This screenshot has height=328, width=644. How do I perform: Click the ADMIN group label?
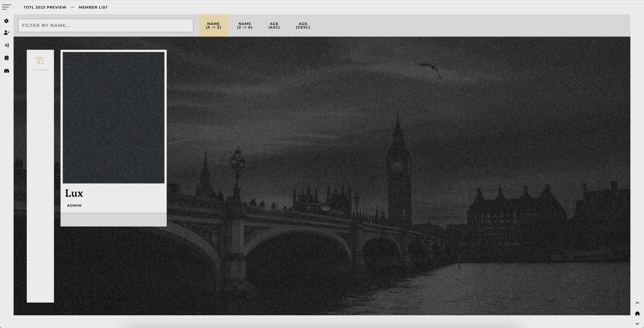[x=74, y=206]
